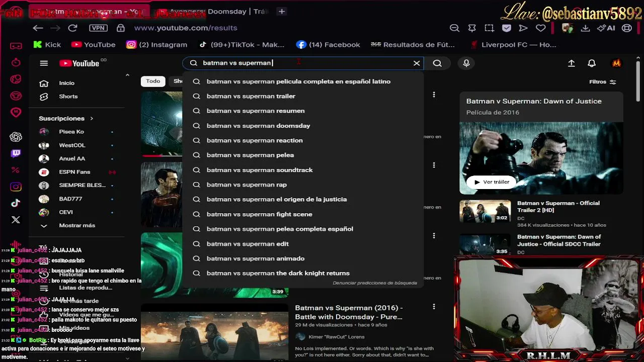Open YouTube notifications bell
The image size is (644, 362).
pyautogui.click(x=592, y=63)
